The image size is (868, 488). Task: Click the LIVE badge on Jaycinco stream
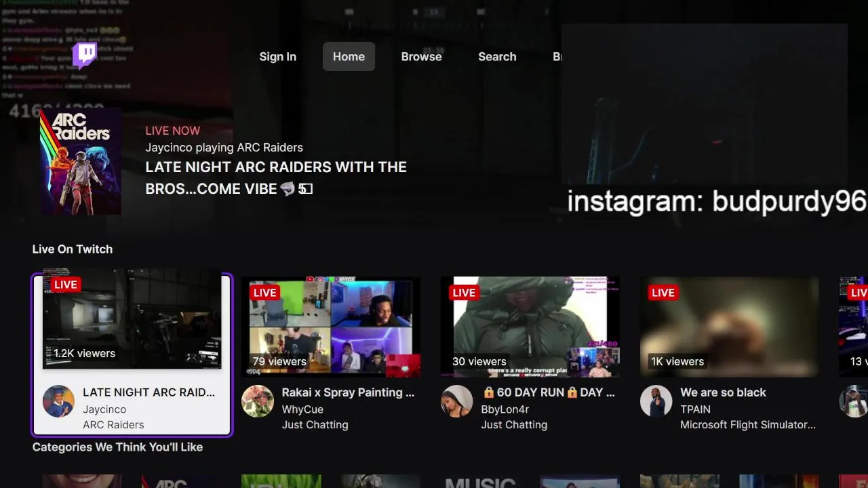66,285
